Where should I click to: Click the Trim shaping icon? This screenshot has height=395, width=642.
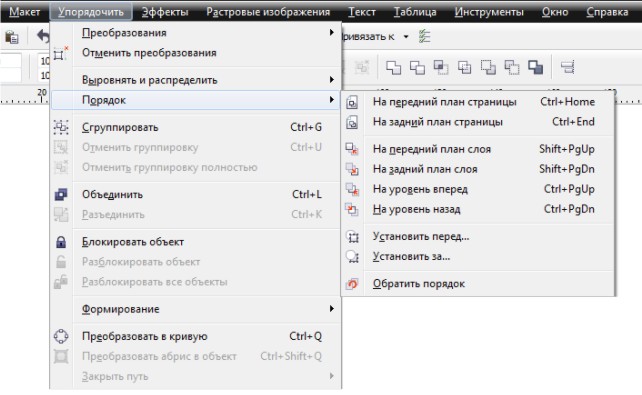pyautogui.click(x=417, y=67)
